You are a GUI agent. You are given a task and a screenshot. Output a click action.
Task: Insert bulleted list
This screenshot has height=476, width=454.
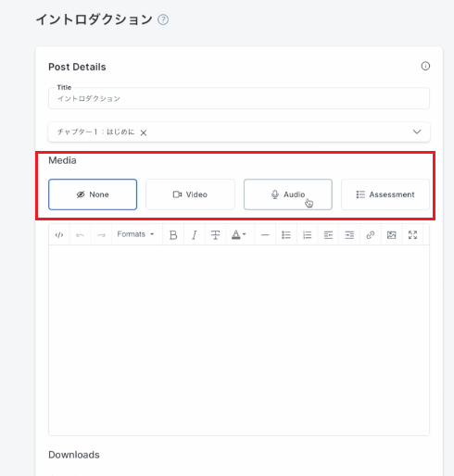coord(286,235)
